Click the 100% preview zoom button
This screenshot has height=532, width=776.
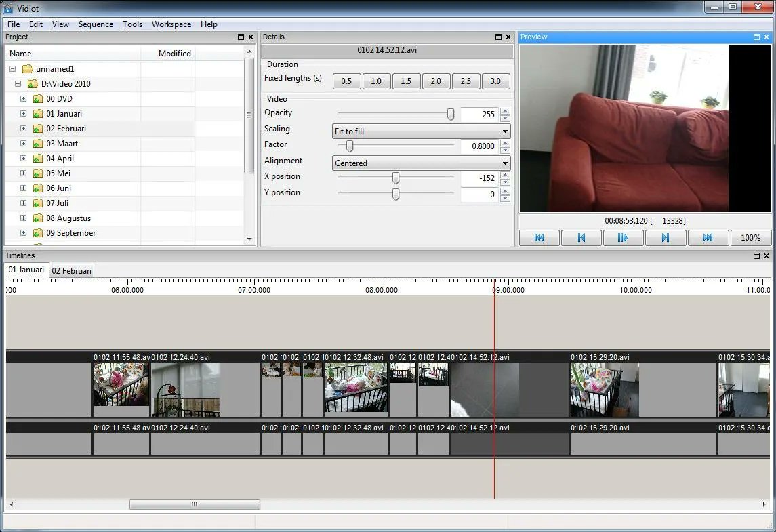coord(750,238)
